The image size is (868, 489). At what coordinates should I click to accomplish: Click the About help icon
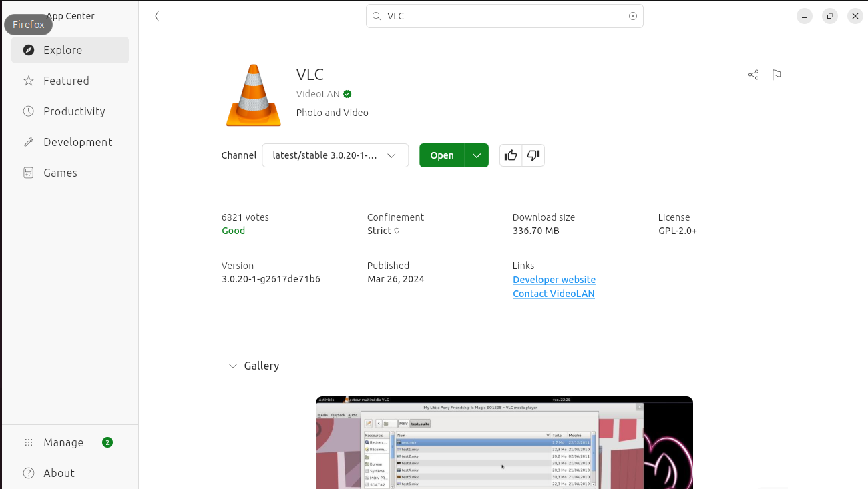29,473
